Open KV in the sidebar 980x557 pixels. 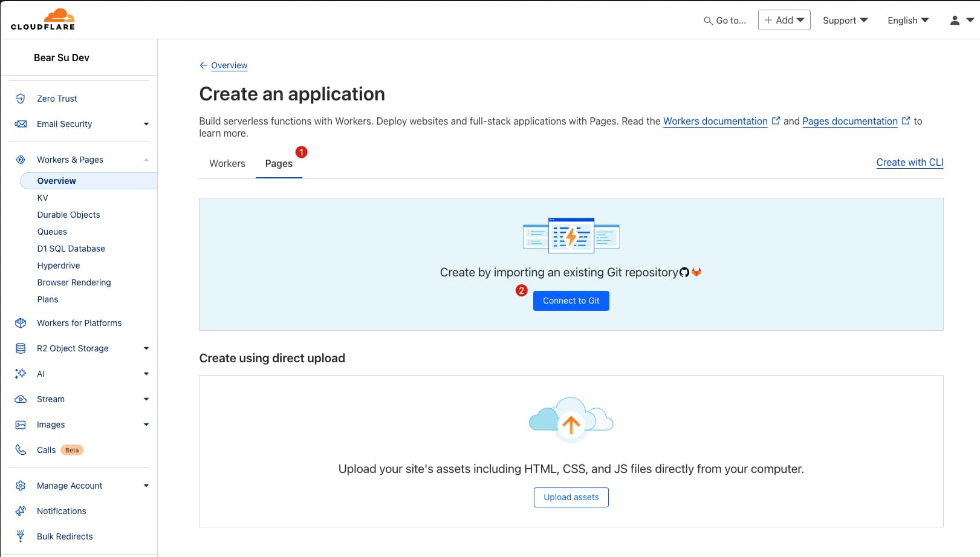coord(42,198)
